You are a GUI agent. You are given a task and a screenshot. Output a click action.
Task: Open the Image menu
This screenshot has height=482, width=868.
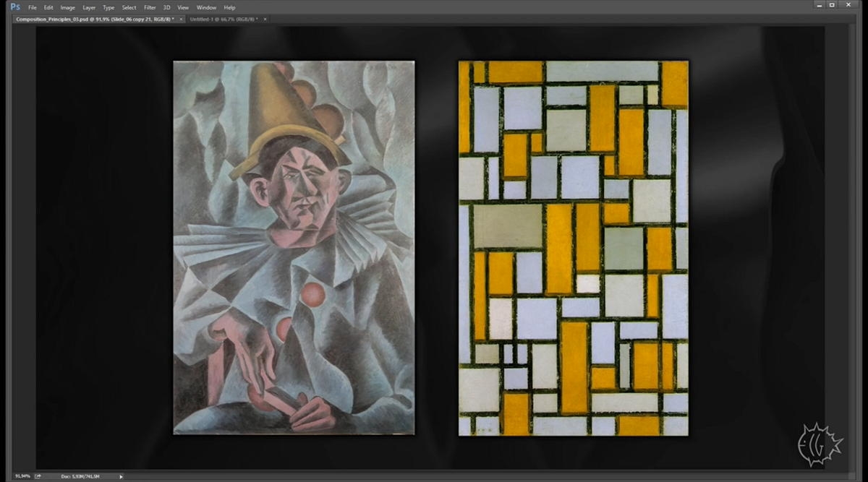coord(67,7)
